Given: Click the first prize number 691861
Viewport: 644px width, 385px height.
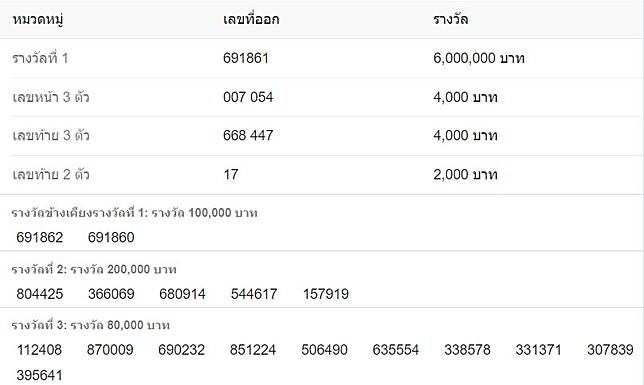Looking at the screenshot, I should (x=246, y=58).
